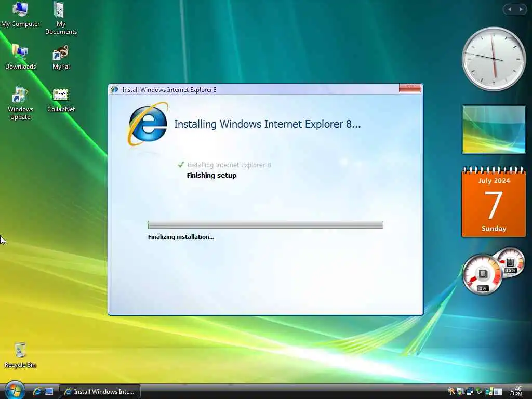Open the My Computer desktop icon
This screenshot has width=532, height=399.
coord(20,14)
